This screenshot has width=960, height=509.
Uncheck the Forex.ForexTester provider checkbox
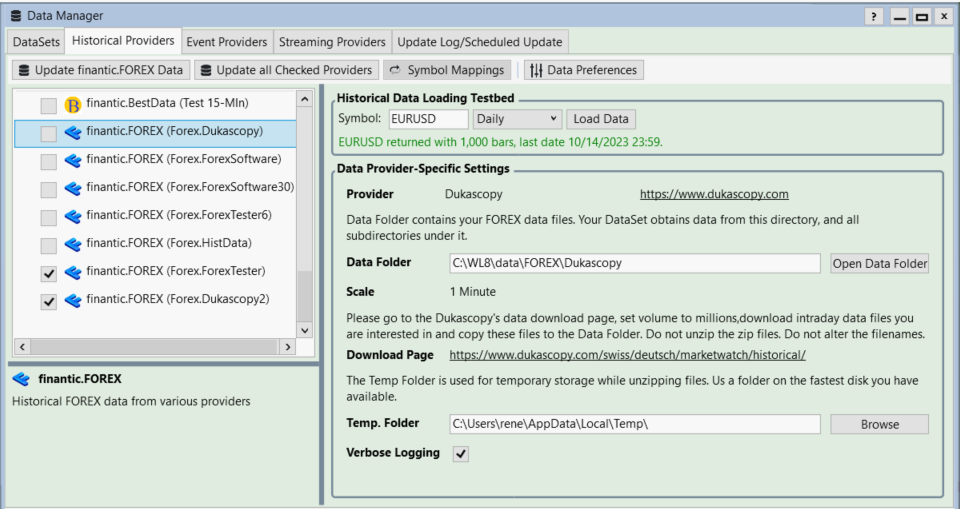click(48, 273)
